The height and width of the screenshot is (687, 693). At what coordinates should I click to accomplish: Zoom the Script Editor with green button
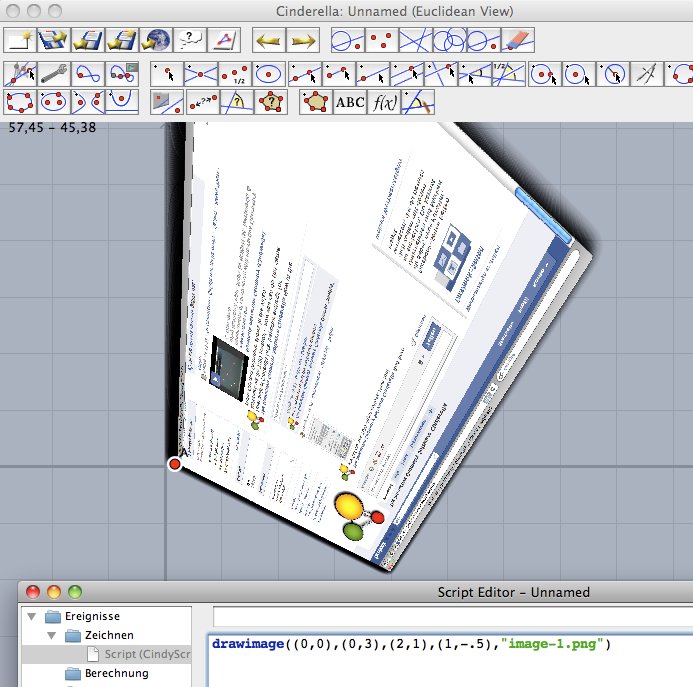point(75,592)
